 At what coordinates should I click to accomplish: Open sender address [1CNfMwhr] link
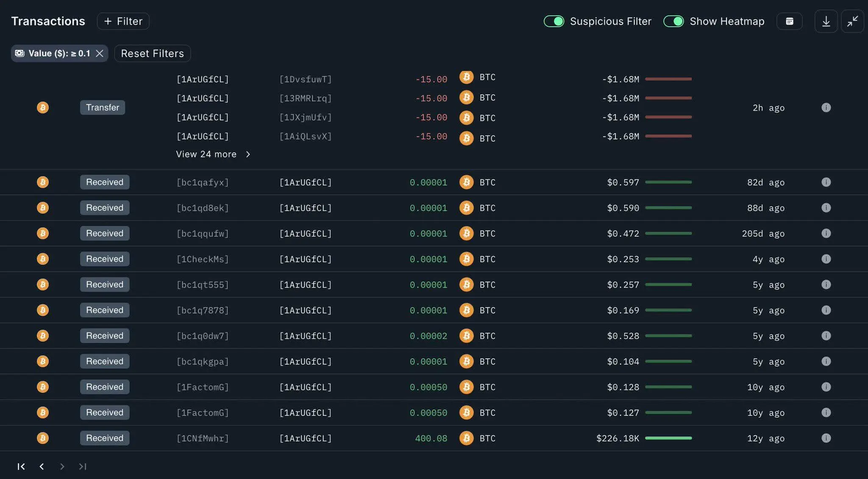point(203,438)
